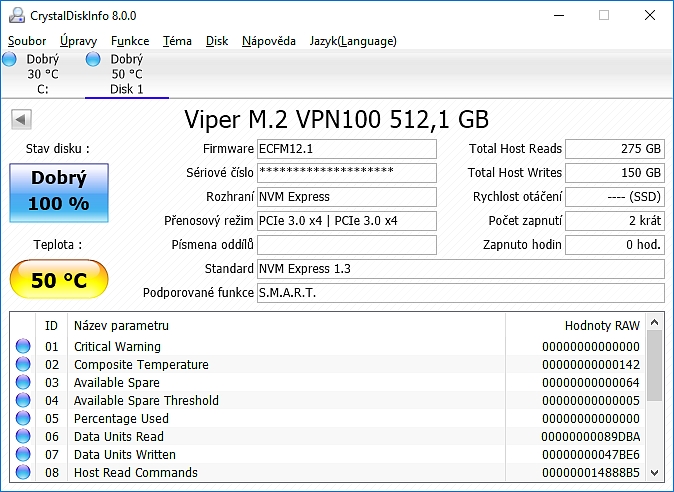The image size is (674, 492).
Task: Click the previous disk arrow button
Action: (21, 119)
